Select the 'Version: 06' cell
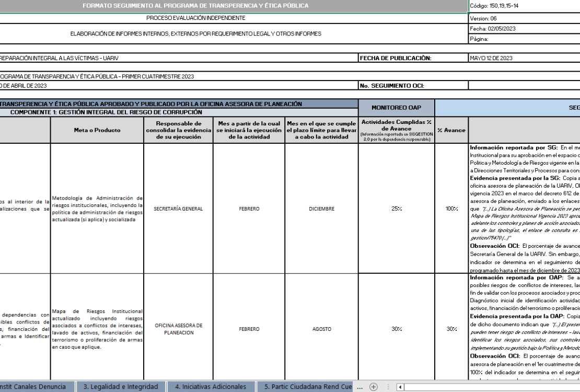The height and width of the screenshot is (392, 580). 524,18
